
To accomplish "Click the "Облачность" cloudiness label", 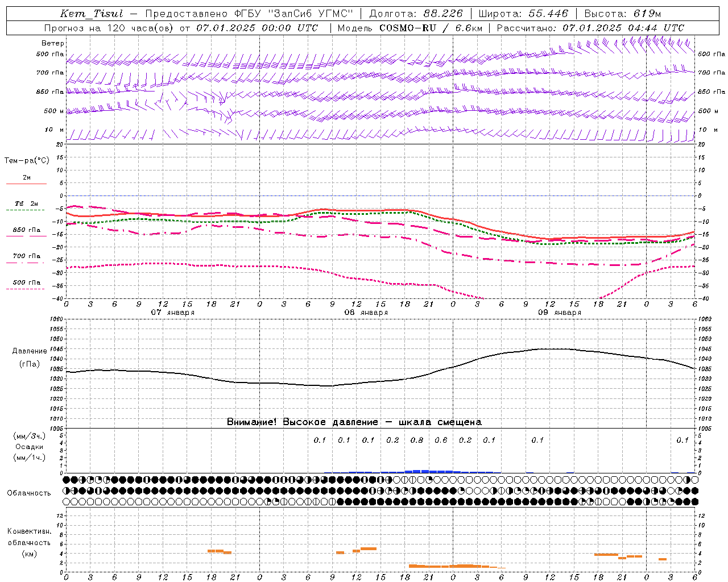I will point(29,493).
